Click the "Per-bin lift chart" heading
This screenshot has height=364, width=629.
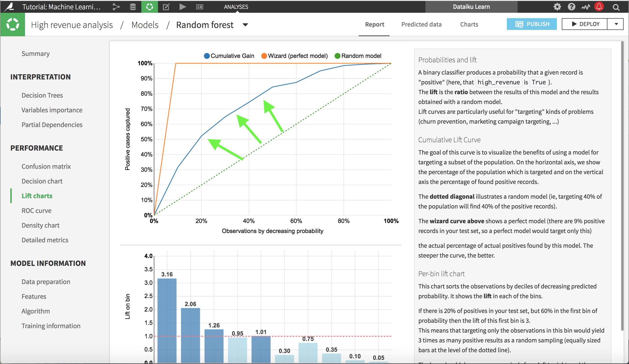(x=441, y=274)
